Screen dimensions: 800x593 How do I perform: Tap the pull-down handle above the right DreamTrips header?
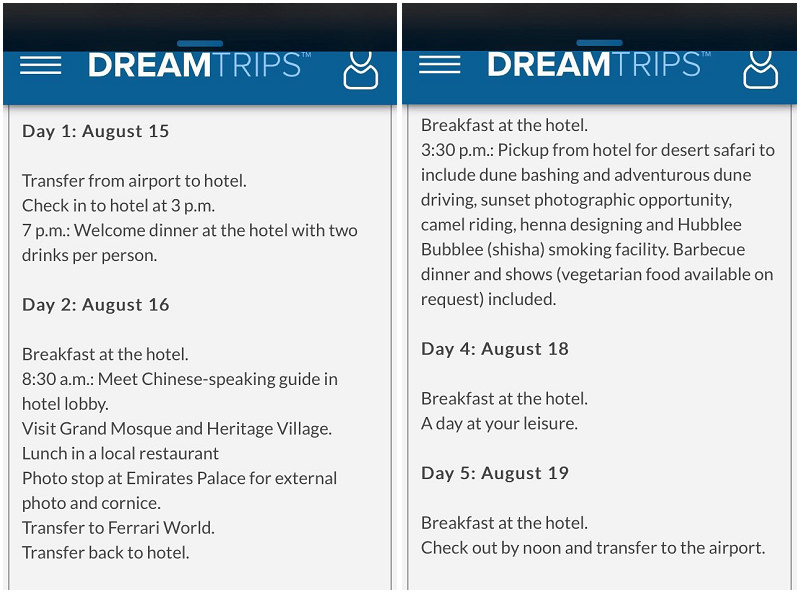(599, 43)
